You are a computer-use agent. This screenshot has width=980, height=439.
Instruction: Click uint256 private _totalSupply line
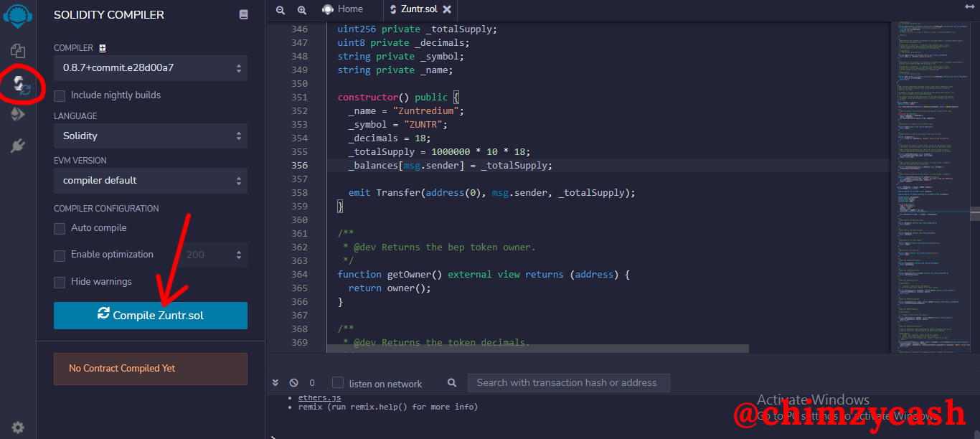[418, 29]
